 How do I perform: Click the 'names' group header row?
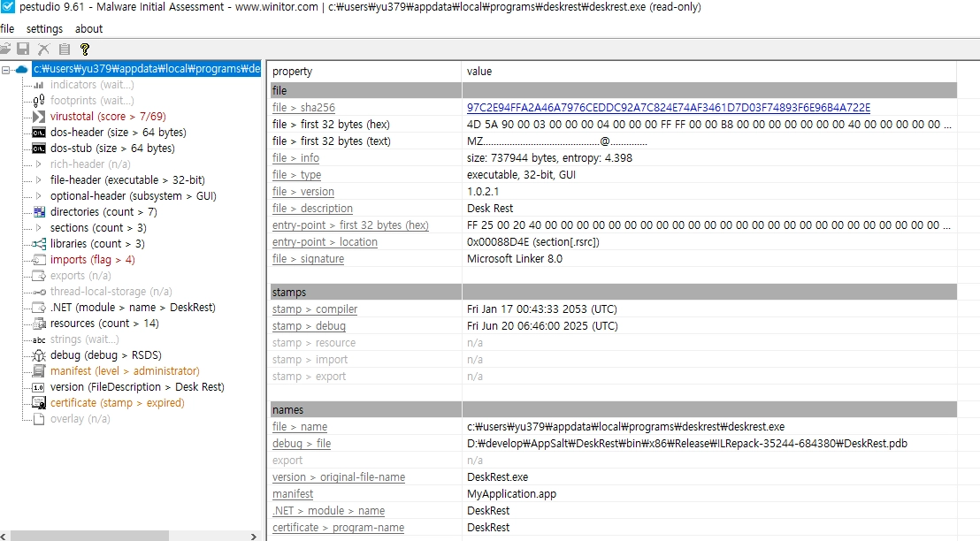613,410
